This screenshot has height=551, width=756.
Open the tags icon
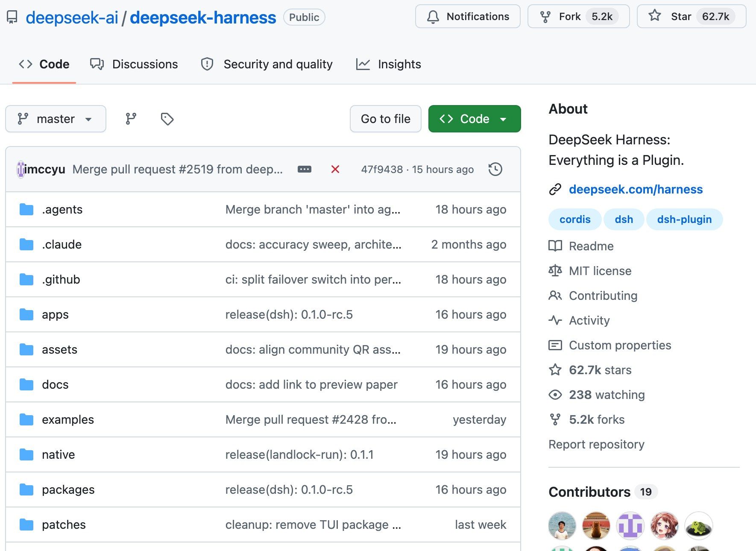pyautogui.click(x=167, y=119)
